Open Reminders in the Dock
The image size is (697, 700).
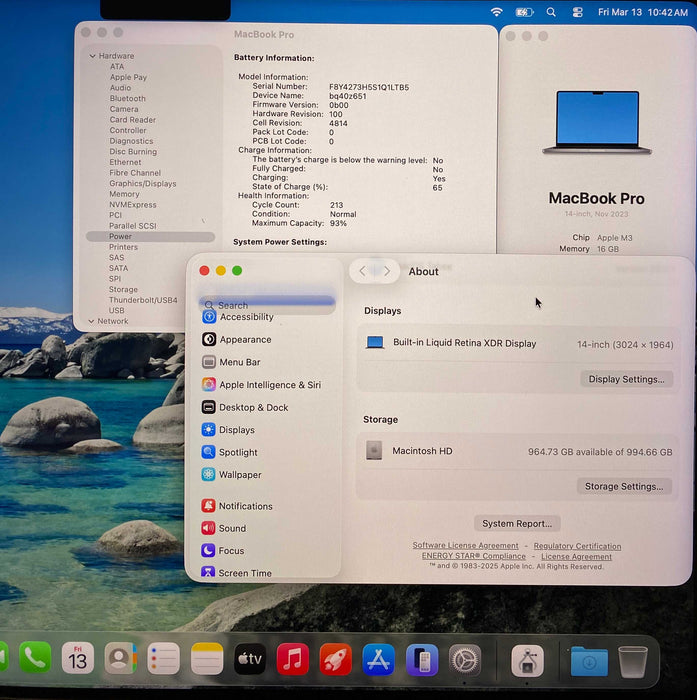163,658
